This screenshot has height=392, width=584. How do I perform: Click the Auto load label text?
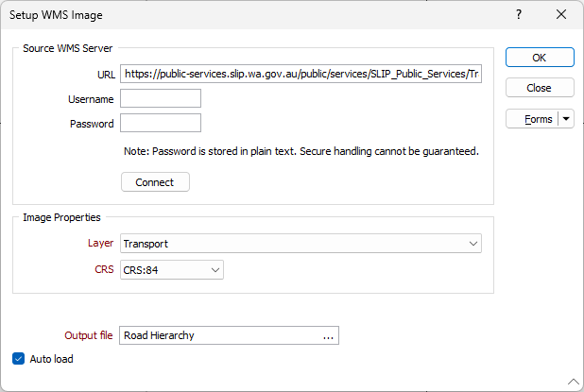pos(51,359)
